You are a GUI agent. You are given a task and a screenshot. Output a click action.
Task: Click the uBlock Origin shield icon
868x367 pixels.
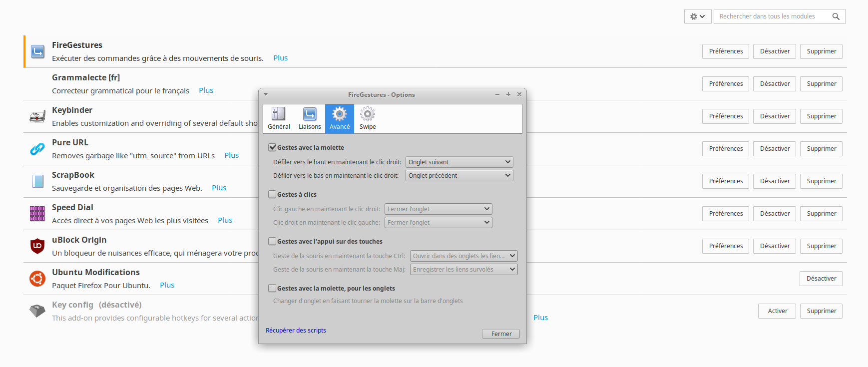(x=37, y=246)
